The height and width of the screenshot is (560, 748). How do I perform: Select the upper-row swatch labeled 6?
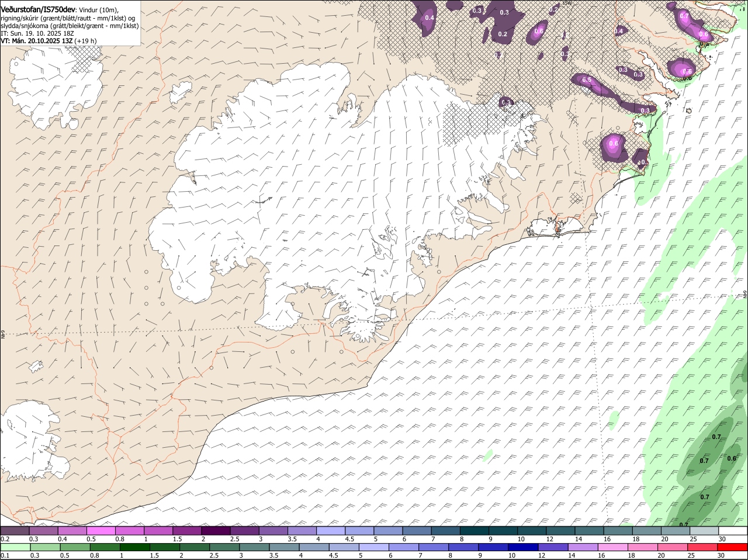tap(417, 531)
